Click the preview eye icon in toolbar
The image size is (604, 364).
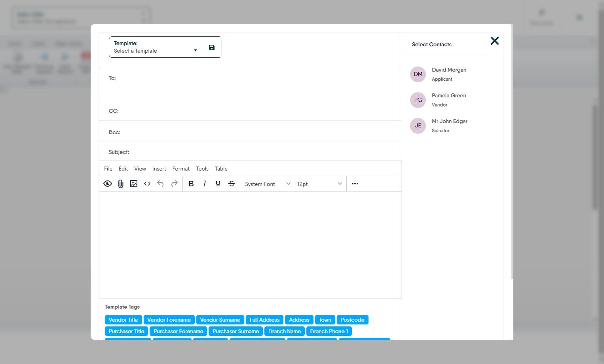108,184
